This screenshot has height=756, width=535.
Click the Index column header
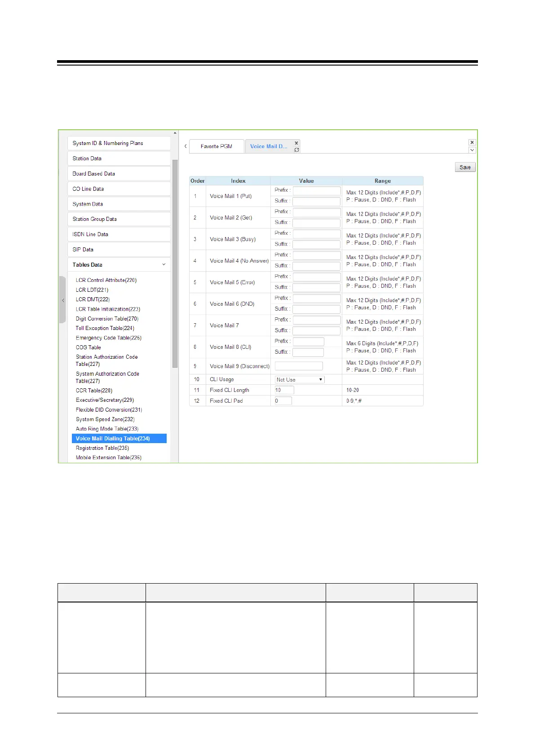click(x=238, y=181)
